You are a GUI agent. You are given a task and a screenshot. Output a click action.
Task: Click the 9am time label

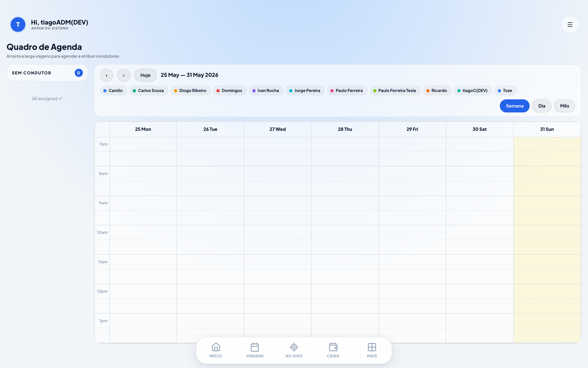coord(103,203)
